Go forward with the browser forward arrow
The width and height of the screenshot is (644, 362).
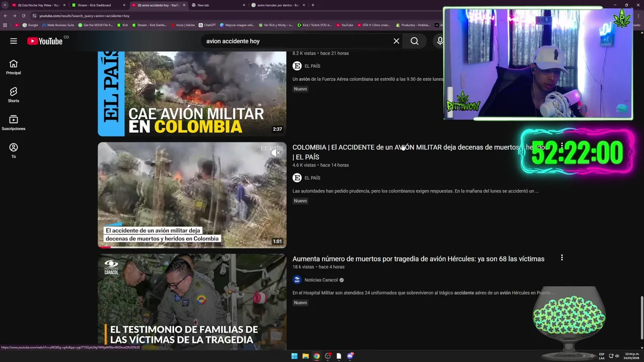[15, 16]
